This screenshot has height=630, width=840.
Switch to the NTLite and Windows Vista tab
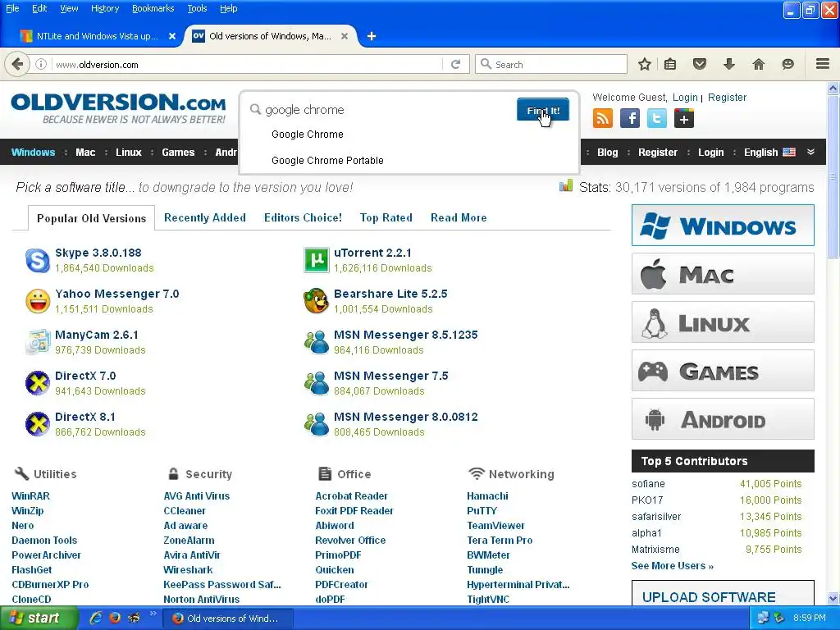click(x=97, y=36)
